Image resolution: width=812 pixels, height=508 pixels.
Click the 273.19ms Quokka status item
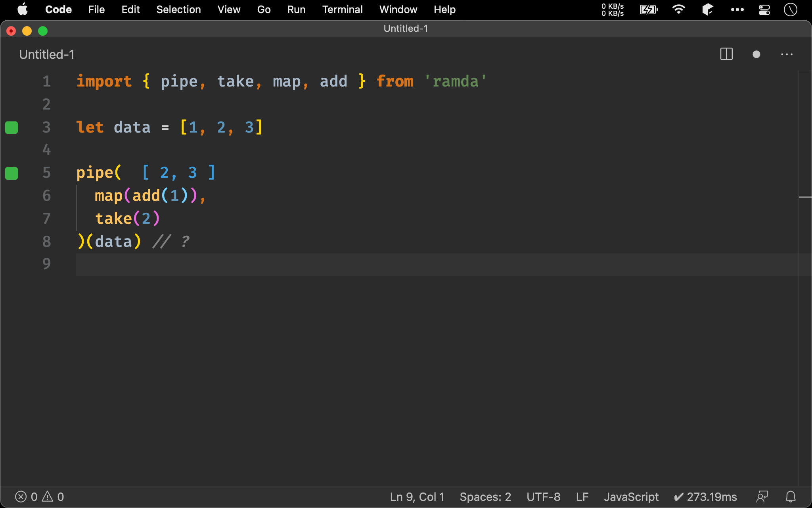(x=705, y=497)
